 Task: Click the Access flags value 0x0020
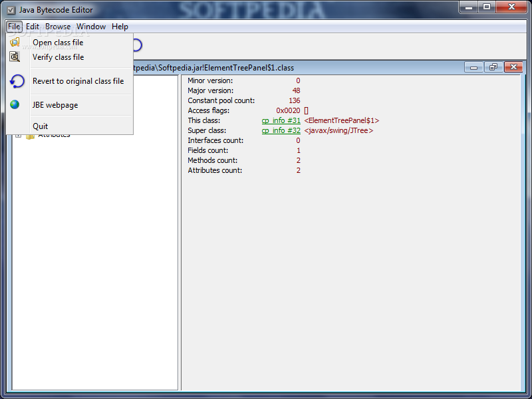[x=288, y=110]
